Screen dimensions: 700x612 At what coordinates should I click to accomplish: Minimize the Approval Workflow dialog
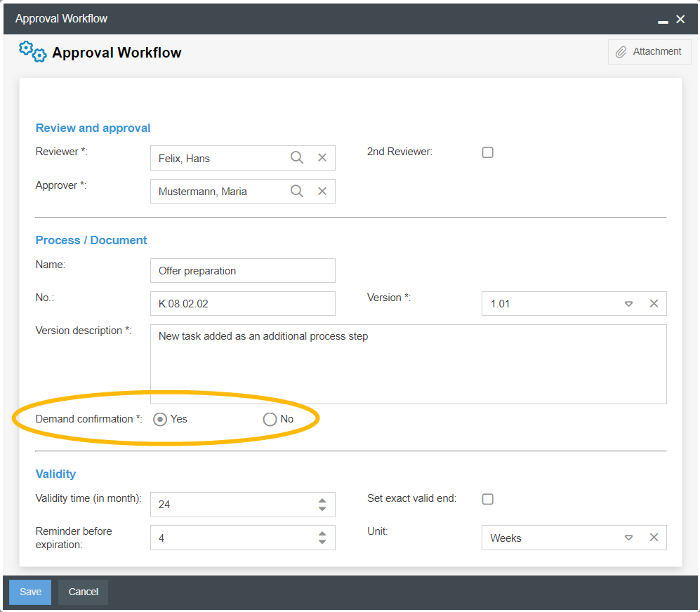tap(663, 20)
